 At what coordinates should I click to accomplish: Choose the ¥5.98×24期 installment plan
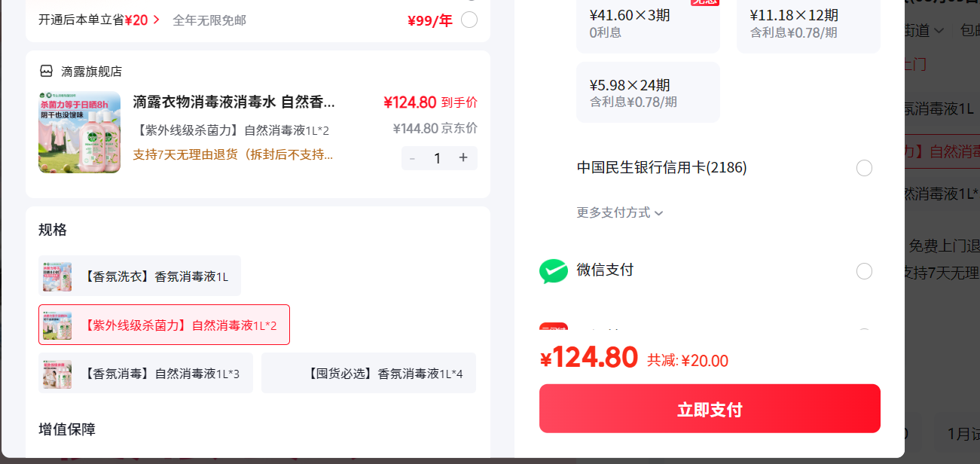coord(648,92)
